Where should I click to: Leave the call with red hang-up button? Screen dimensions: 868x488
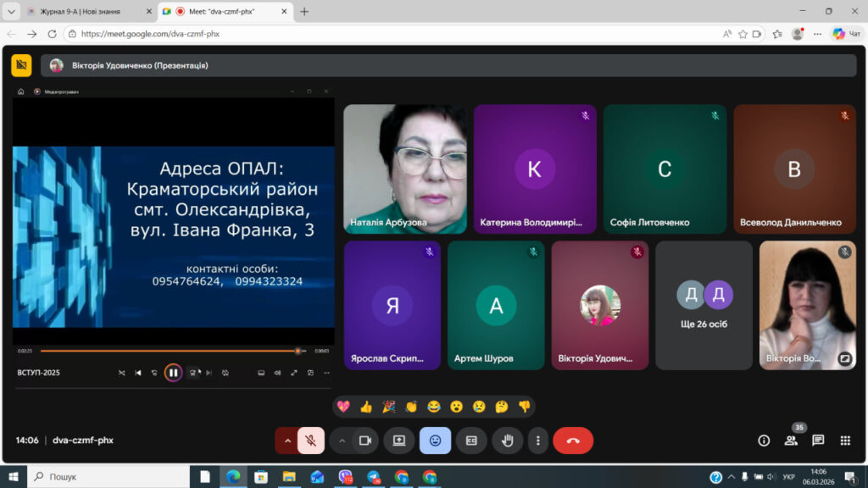pyautogui.click(x=573, y=441)
